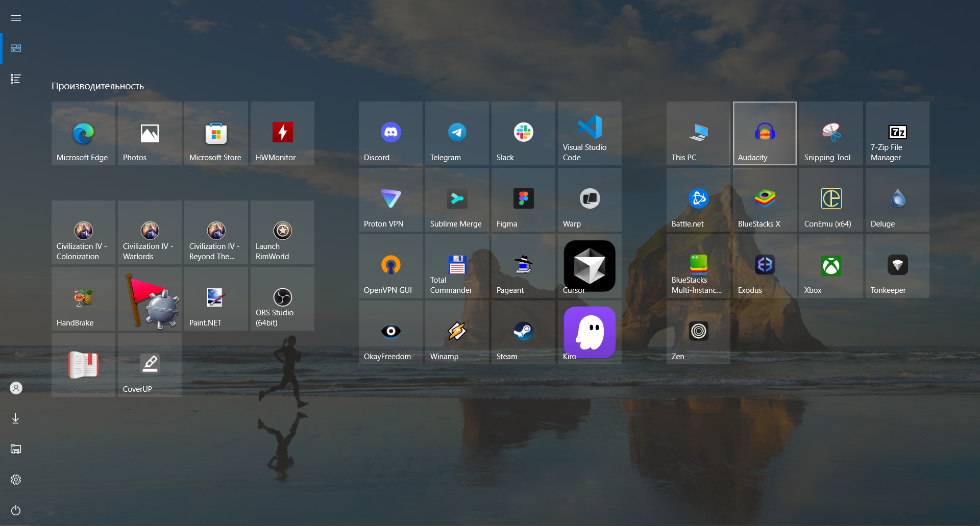Screen dimensions: 980x526
Task: Launch the CoverUP tile
Action: coord(150,365)
